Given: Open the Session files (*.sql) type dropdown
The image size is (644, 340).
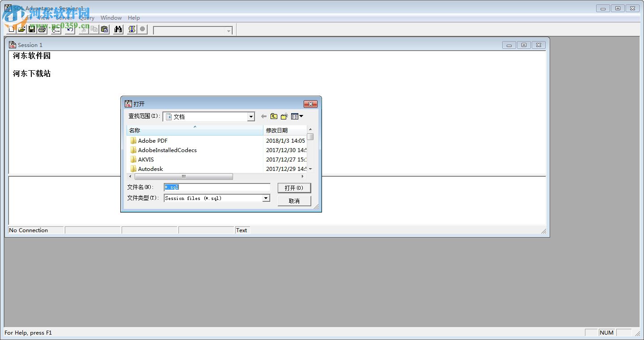Looking at the screenshot, I should 266,198.
